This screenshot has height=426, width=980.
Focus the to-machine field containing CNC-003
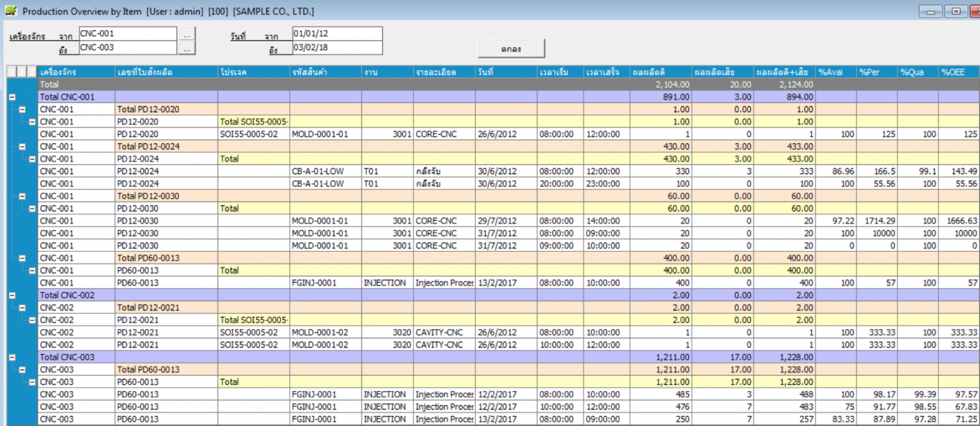(x=128, y=48)
